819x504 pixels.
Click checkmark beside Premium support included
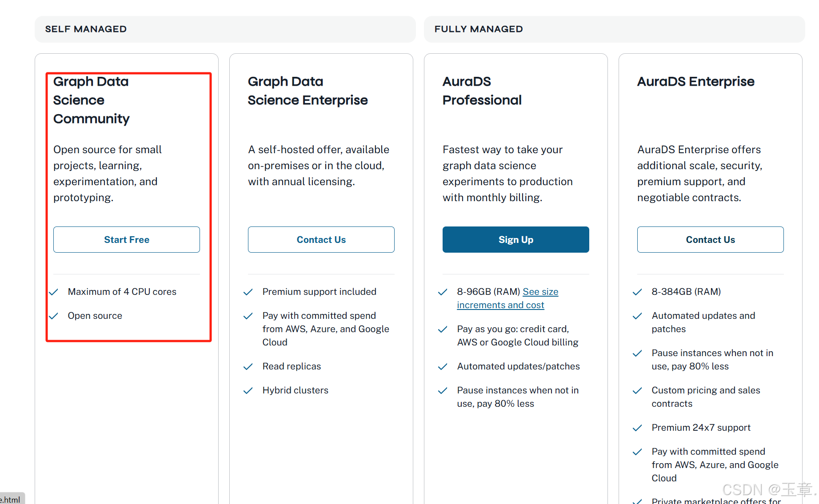coord(248,292)
